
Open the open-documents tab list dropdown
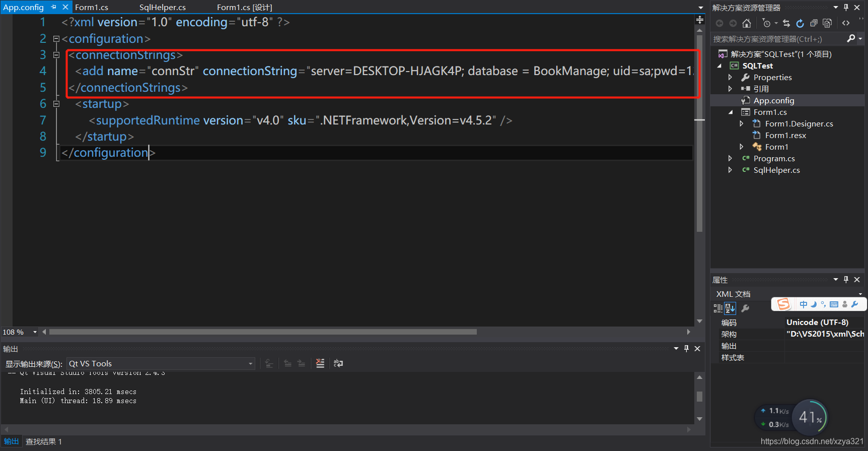pyautogui.click(x=700, y=8)
